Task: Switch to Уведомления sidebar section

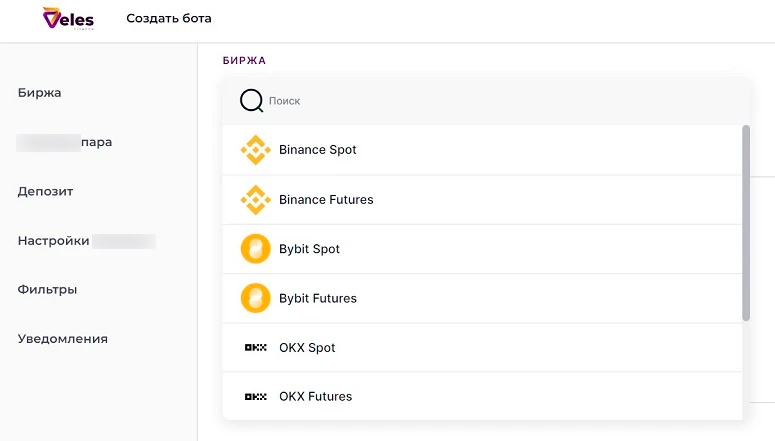Action: (63, 339)
